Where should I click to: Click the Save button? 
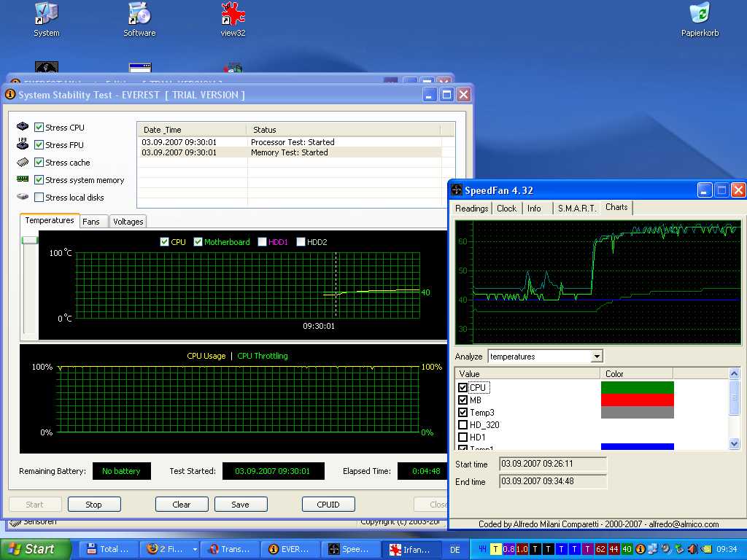pyautogui.click(x=241, y=505)
